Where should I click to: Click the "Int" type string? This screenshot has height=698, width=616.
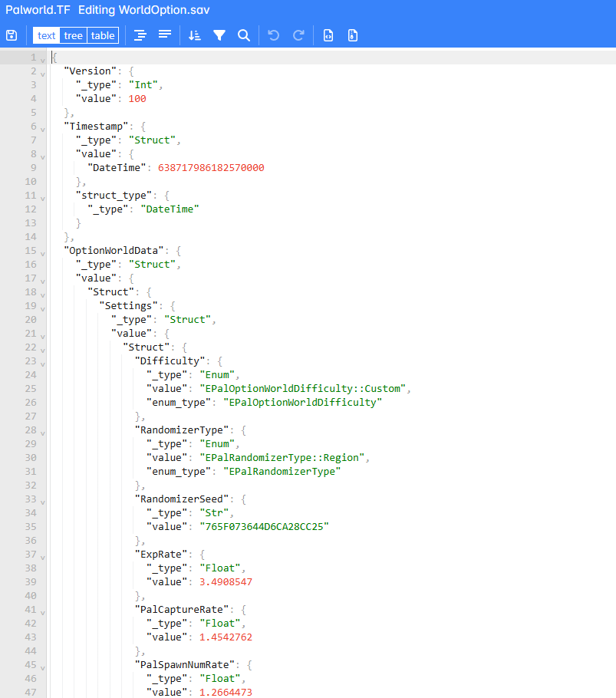143,85
